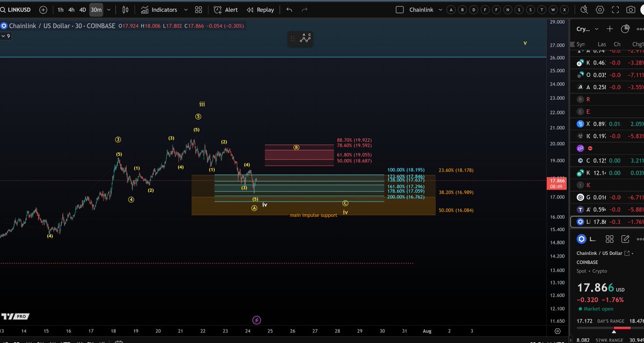Select the circled N shortcut
The width and height of the screenshot is (644, 343).
pyautogui.click(x=508, y=10)
